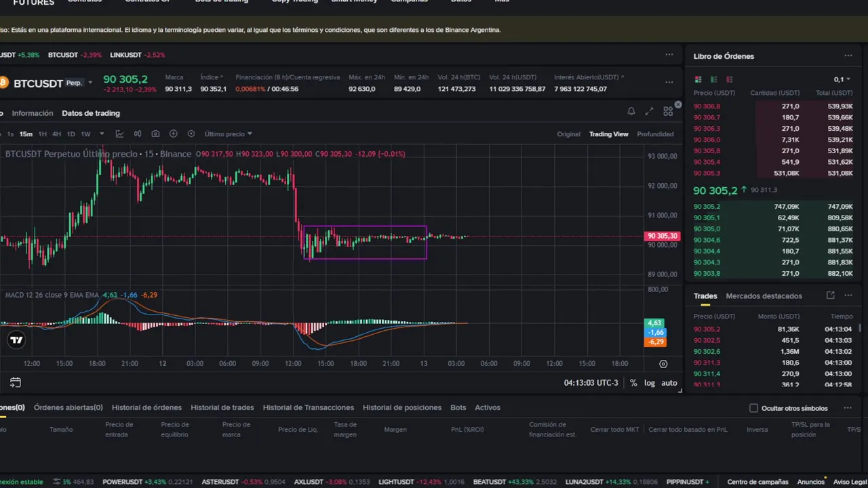Viewport: 868px width, 488px height.
Task: Show sell orders only view icon
Action: 730,79
